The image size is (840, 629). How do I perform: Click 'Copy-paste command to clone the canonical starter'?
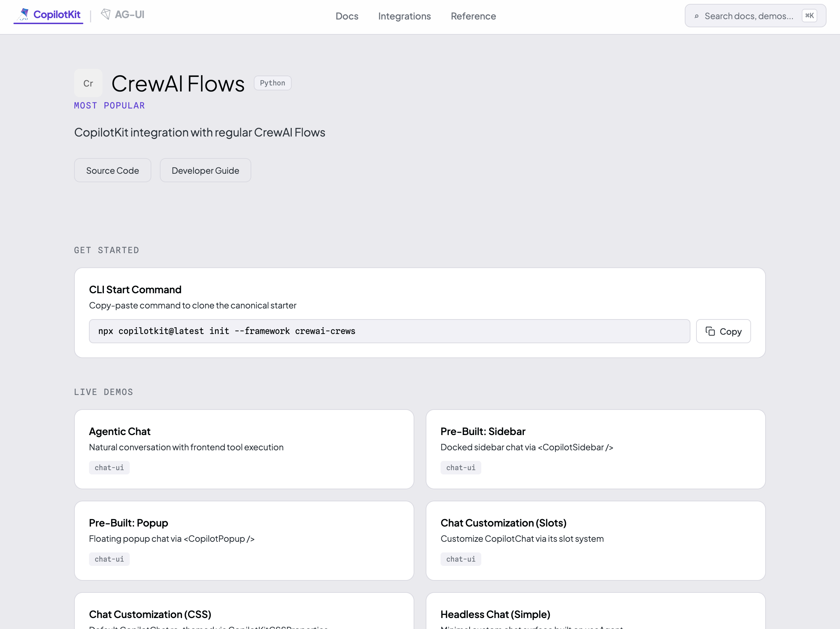(192, 305)
